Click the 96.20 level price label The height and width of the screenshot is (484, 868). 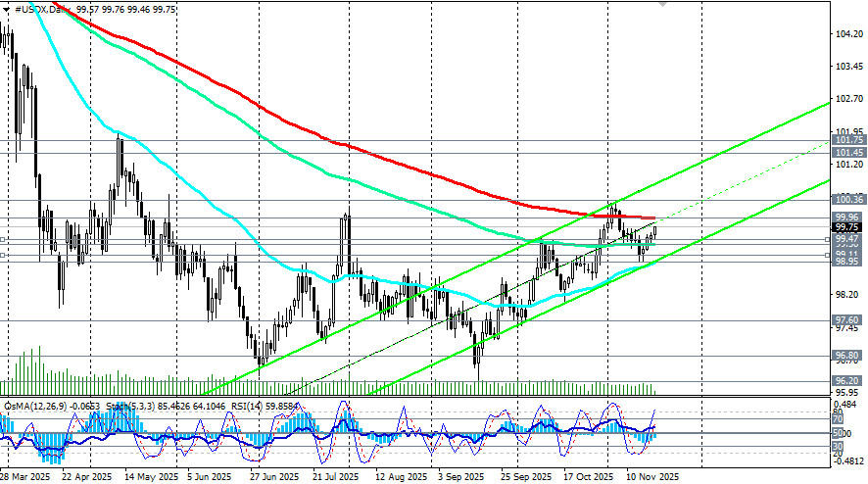(x=847, y=381)
